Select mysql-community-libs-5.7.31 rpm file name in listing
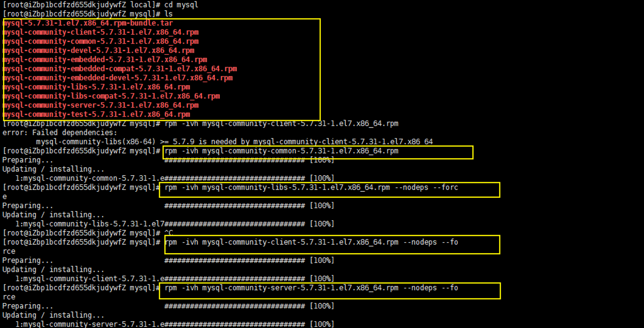644x328 pixels. (x=97, y=87)
